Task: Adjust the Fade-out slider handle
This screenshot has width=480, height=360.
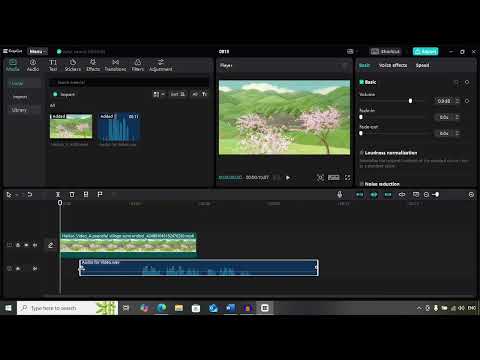Action: point(361,133)
